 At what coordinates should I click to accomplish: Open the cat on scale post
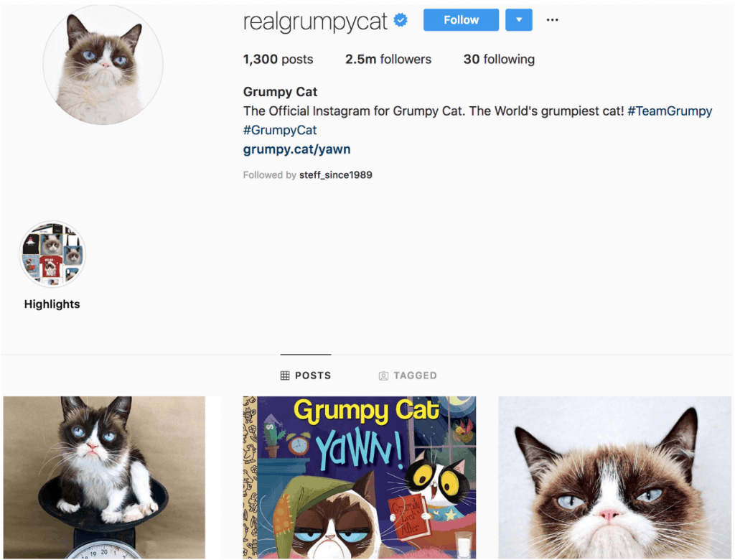click(104, 477)
